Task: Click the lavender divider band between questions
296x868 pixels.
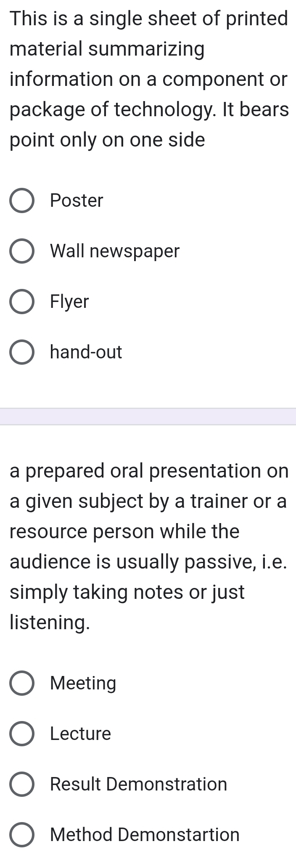Action: pos(148,417)
